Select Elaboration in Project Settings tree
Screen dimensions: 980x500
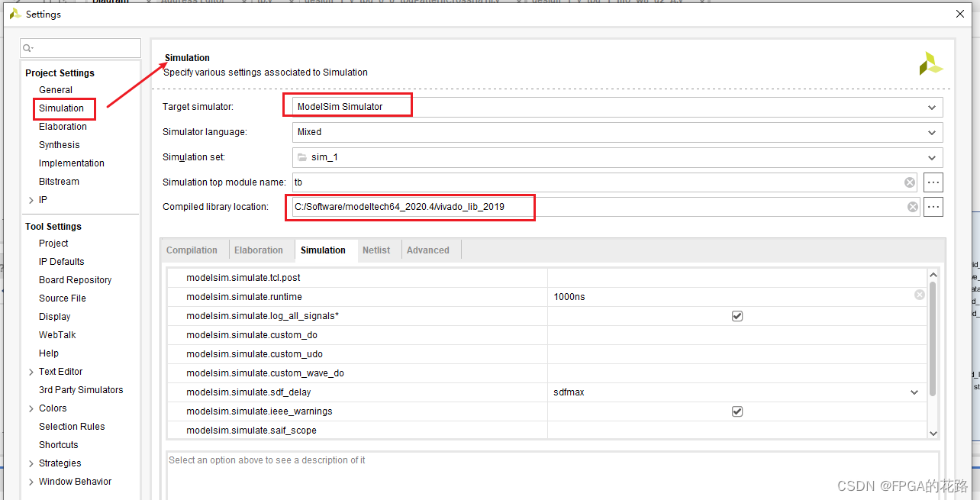point(63,127)
